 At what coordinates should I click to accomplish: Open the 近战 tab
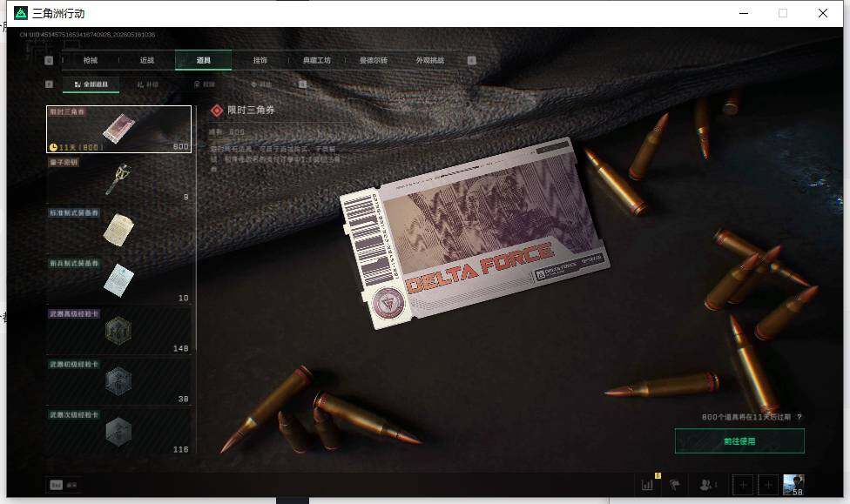pyautogui.click(x=147, y=60)
